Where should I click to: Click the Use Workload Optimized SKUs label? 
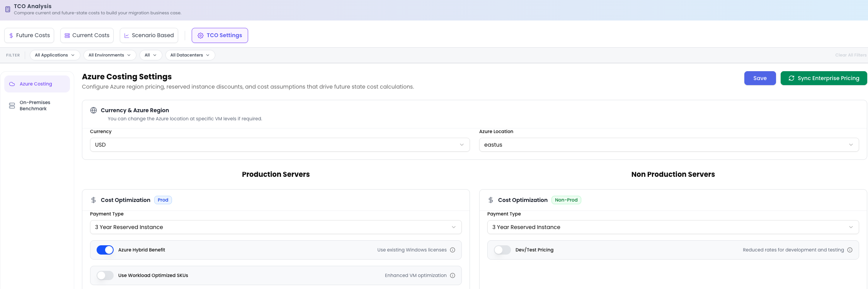153,275
